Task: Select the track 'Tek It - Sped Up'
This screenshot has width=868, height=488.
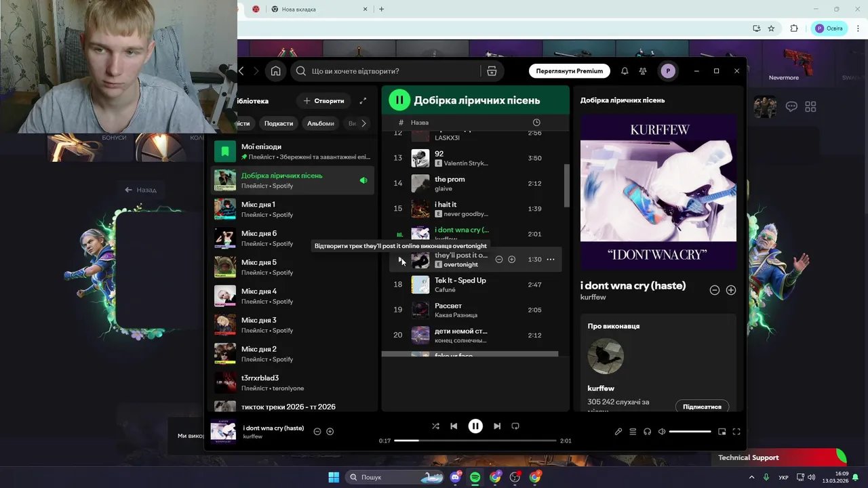Action: (x=475, y=285)
